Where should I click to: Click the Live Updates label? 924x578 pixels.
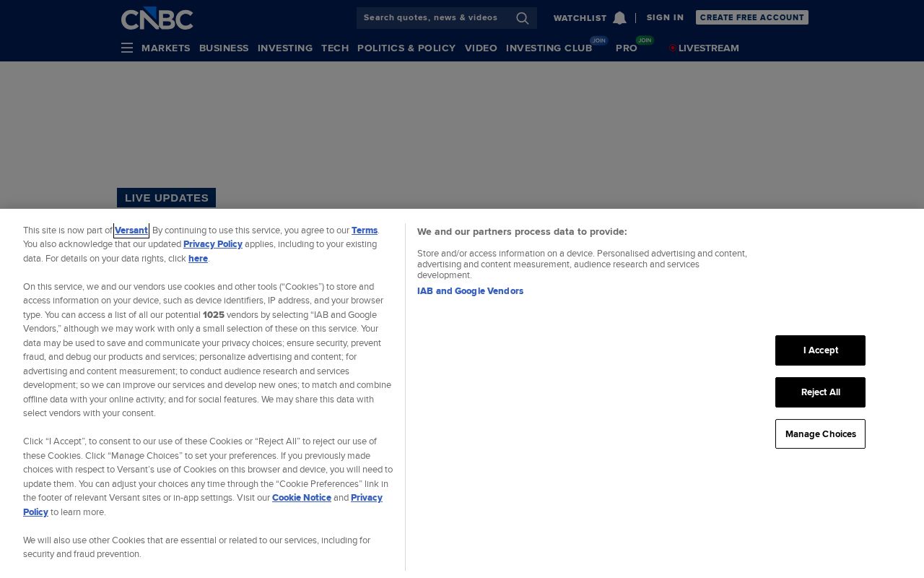point(166,198)
